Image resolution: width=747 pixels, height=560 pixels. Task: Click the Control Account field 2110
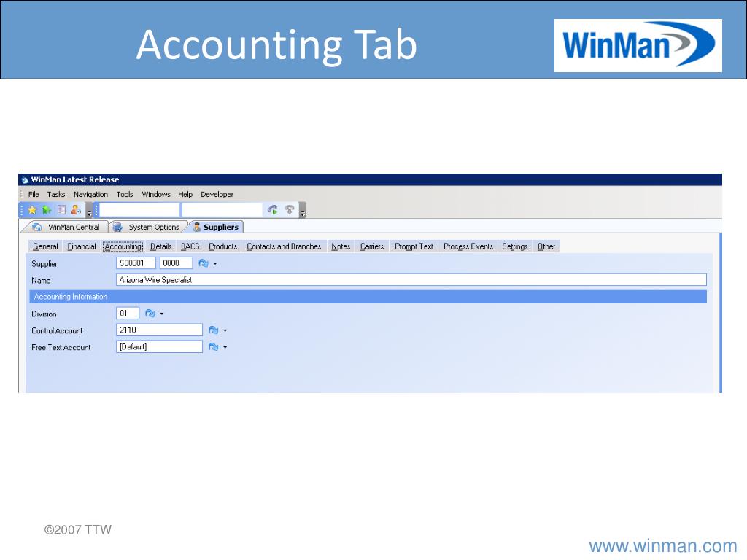tap(159, 330)
